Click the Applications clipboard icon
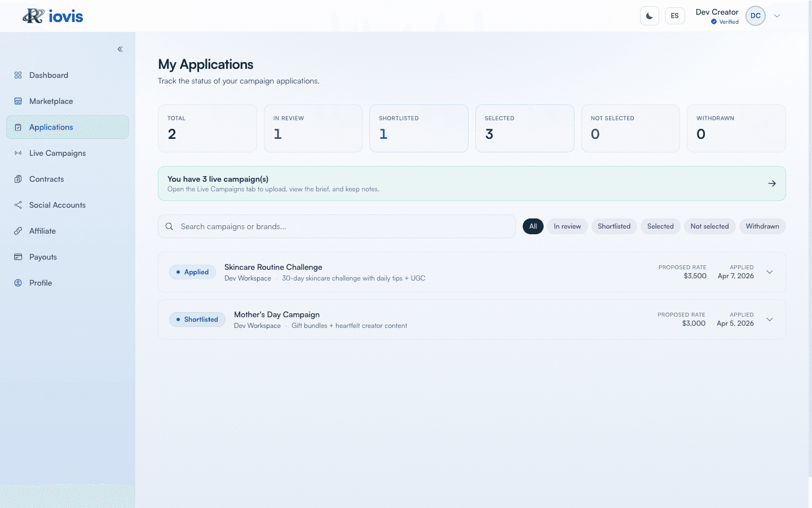812x508 pixels. click(x=18, y=127)
